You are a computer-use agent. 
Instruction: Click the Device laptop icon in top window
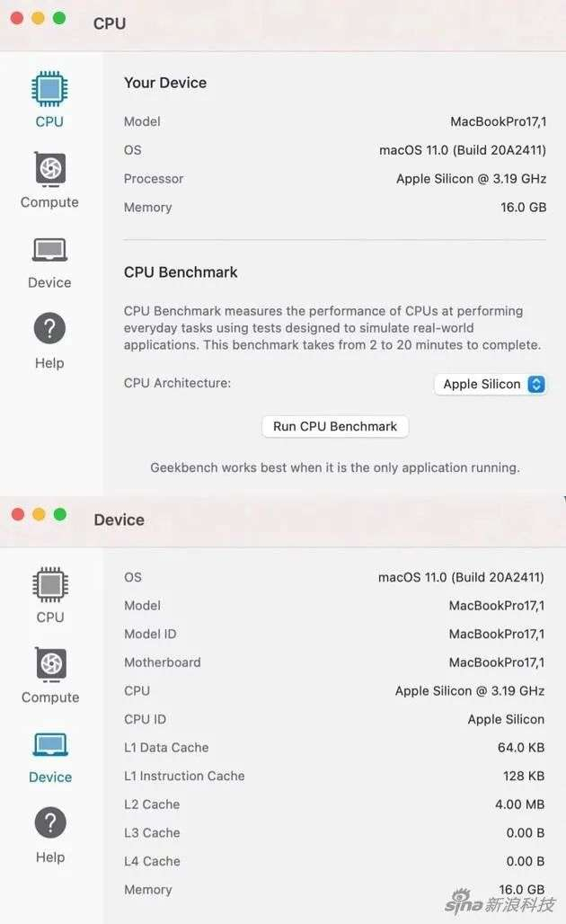point(49,250)
